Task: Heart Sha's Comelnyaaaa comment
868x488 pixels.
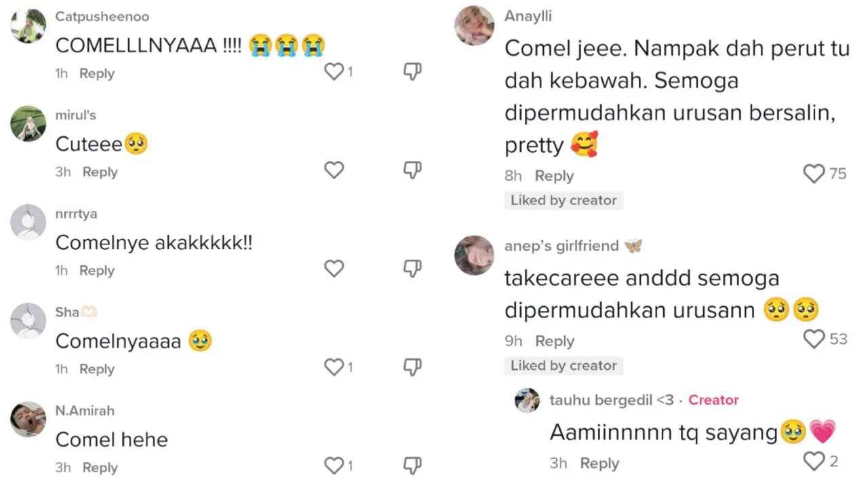Action: point(334,367)
